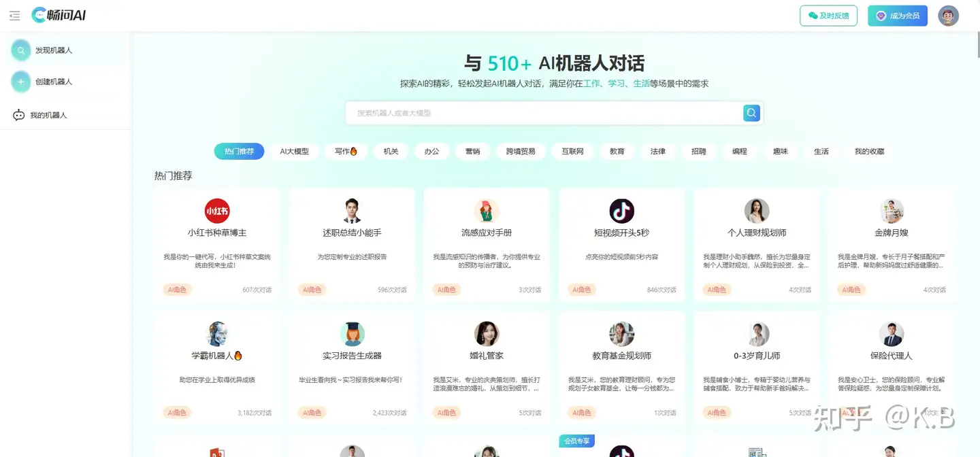Open the 述职总结小能手 card title
Screen dimensions: 980x457
(x=352, y=233)
